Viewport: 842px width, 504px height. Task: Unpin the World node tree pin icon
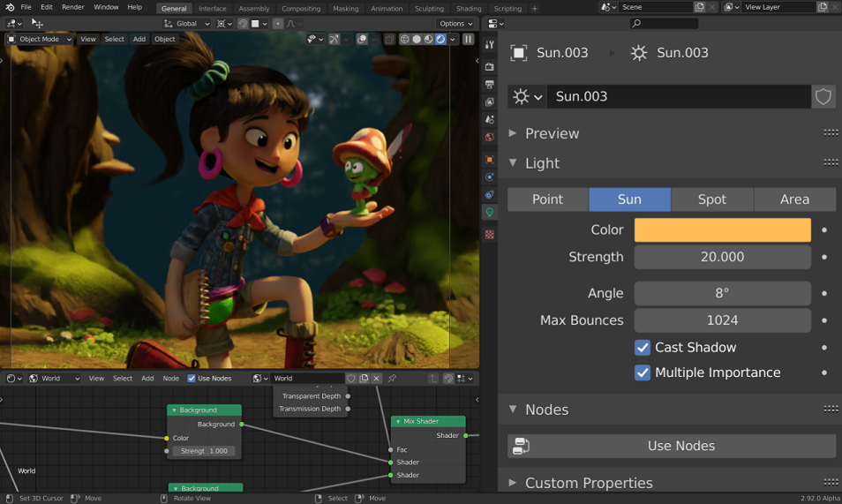[x=392, y=379]
